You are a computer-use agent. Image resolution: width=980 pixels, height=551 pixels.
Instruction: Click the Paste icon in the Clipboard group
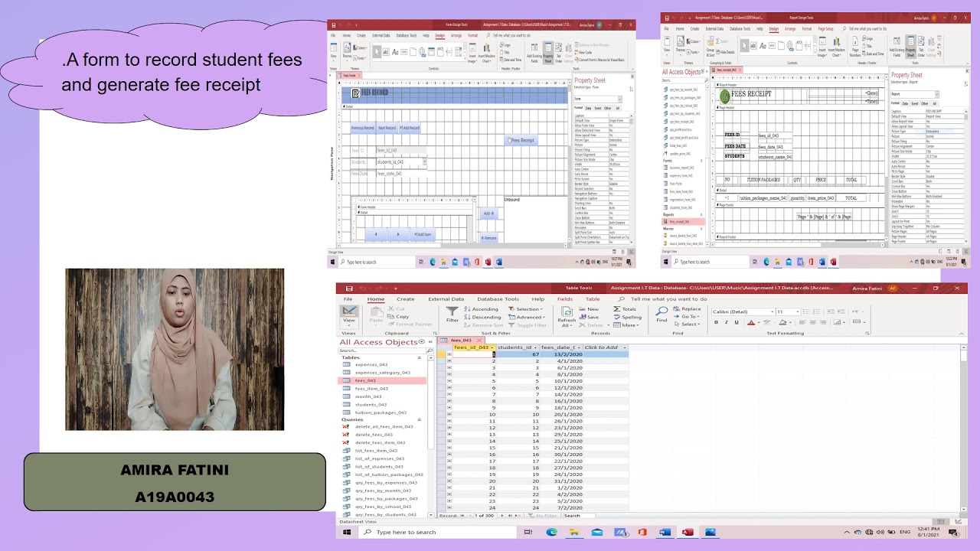tap(375, 313)
